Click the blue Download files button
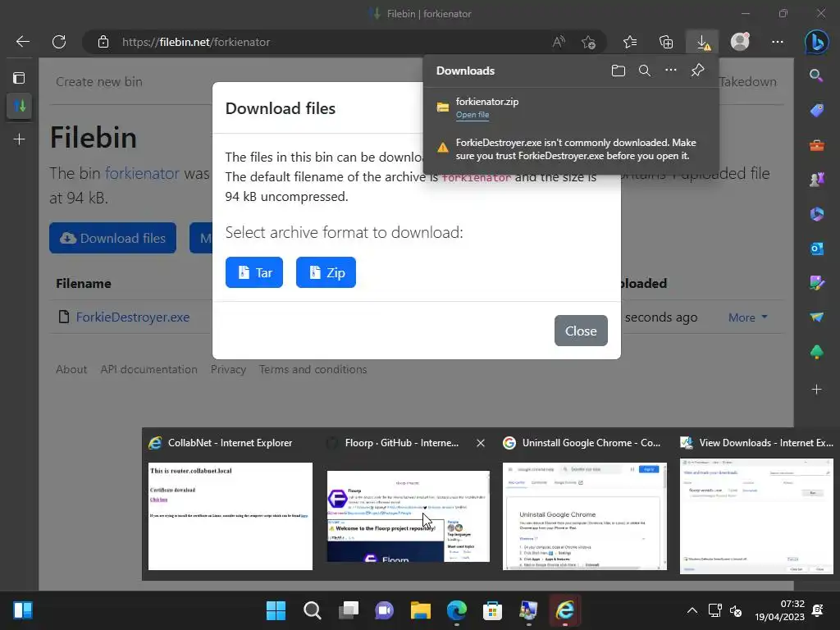Image resolution: width=840 pixels, height=630 pixels. 112,238
